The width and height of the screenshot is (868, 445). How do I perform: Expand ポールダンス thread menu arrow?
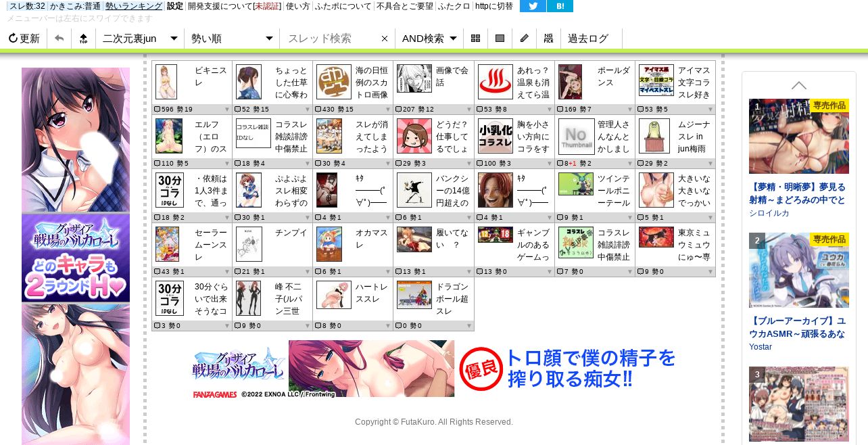tap(629, 110)
